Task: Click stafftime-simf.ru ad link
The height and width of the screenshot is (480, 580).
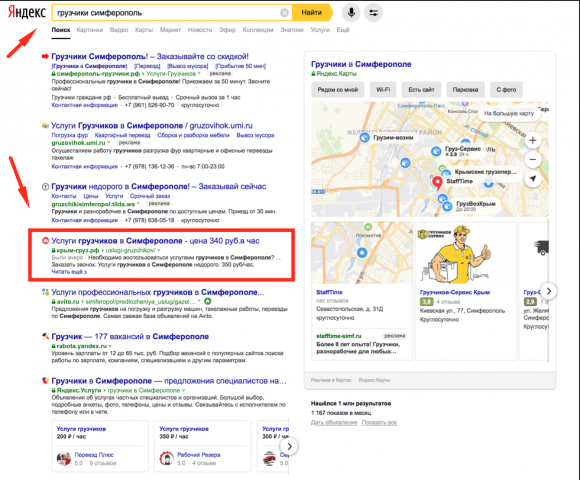Action: (x=339, y=336)
